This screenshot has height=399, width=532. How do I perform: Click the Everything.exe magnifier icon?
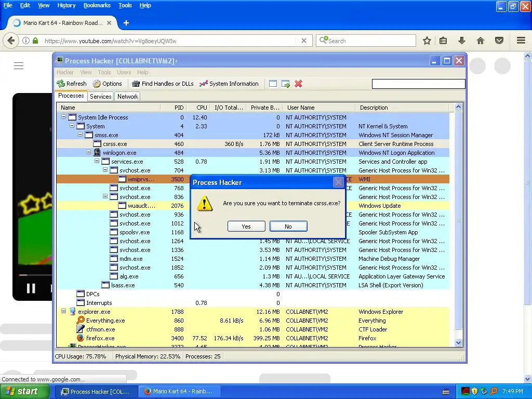[x=81, y=320]
